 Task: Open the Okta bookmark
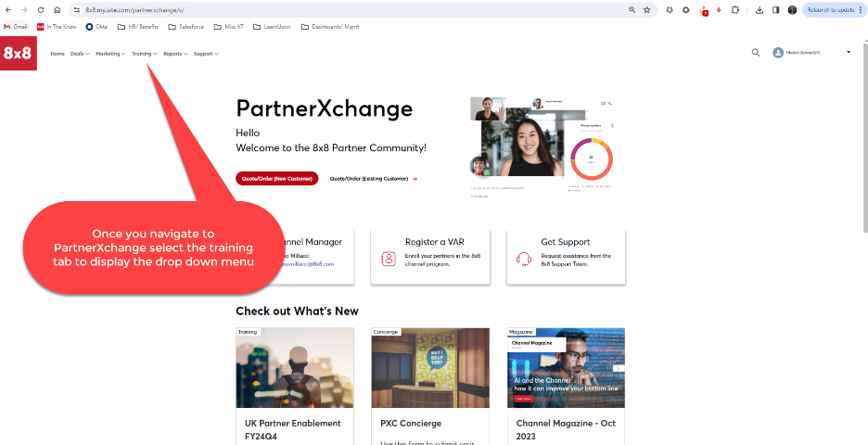click(96, 27)
